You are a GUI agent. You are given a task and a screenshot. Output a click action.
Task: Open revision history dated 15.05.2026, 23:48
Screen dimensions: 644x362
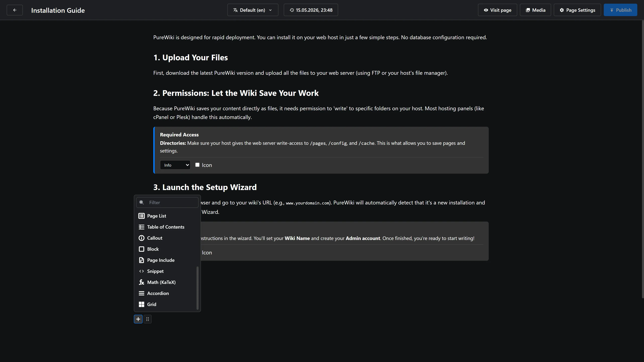coord(311,10)
